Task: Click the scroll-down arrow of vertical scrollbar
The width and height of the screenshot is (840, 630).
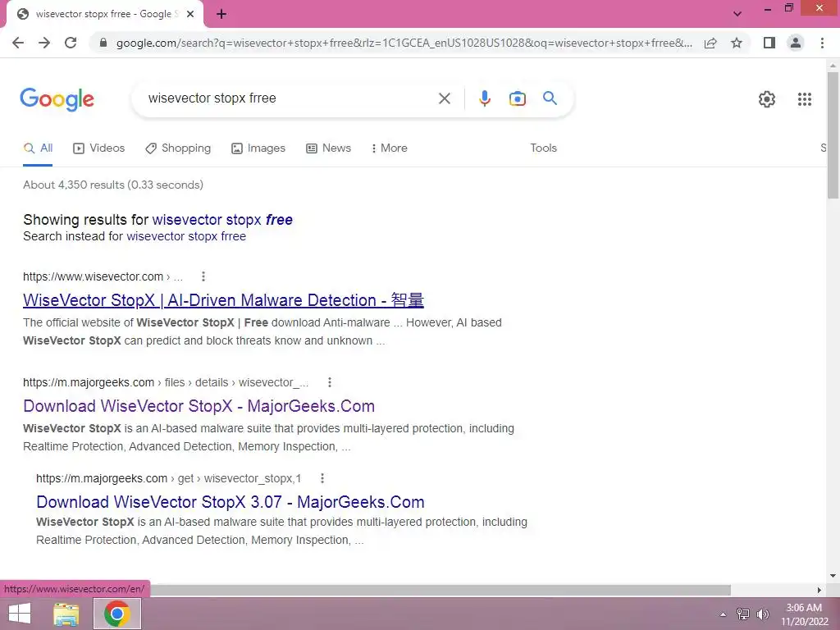Action: 833,576
